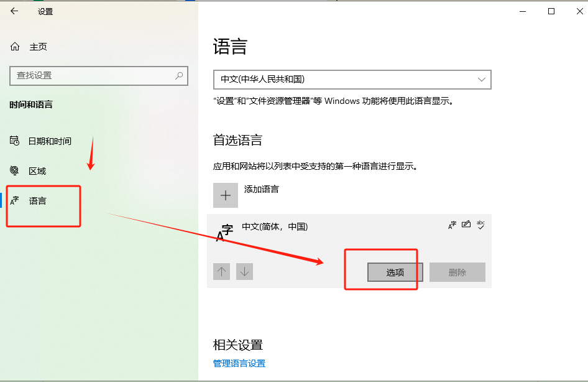Open the Windows display language dropdown
The image size is (588, 382).
352,80
